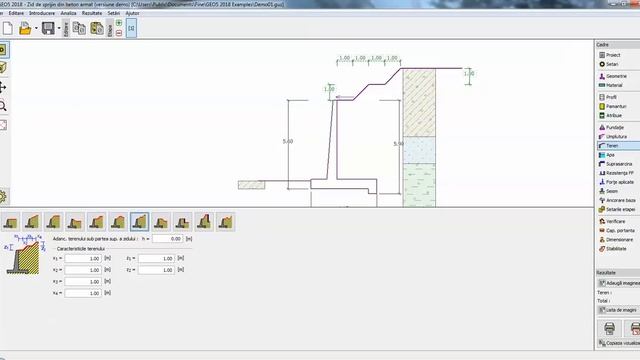
Task: Open the Profil frame
Action: pos(618,97)
